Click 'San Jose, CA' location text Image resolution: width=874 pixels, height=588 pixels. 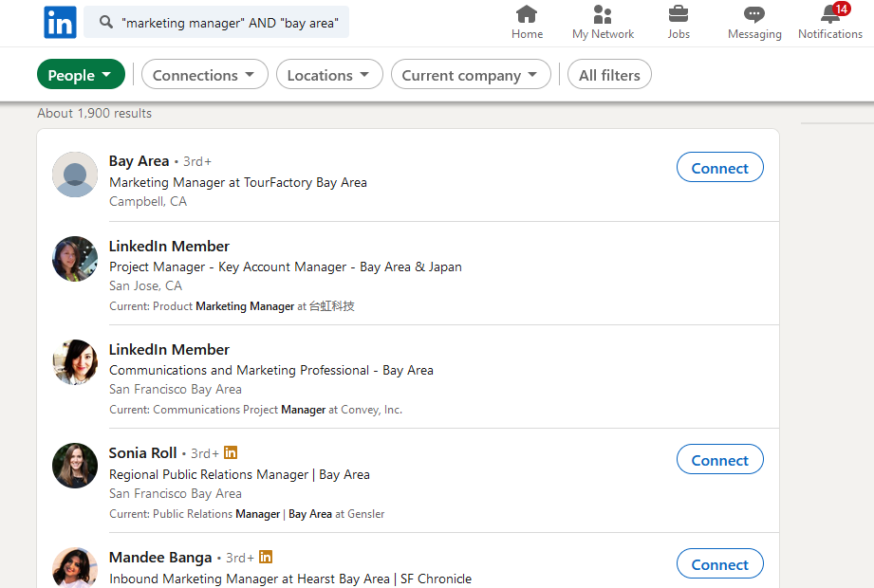(x=145, y=285)
